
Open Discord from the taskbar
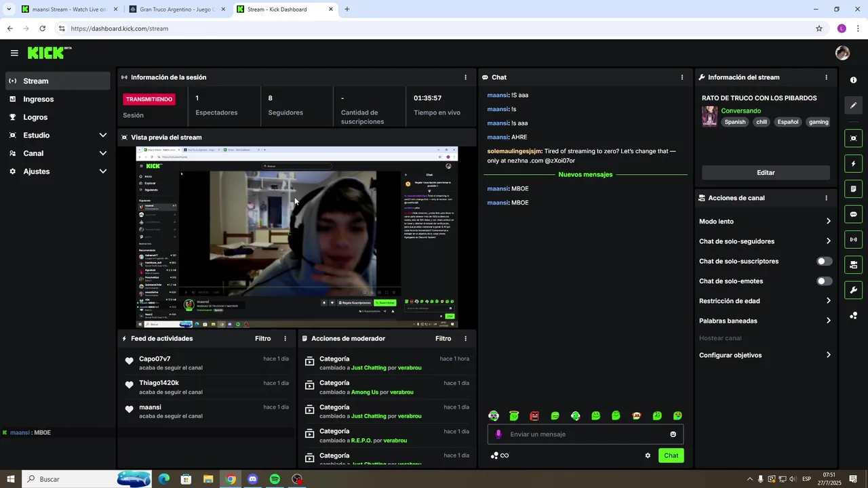[x=253, y=479]
